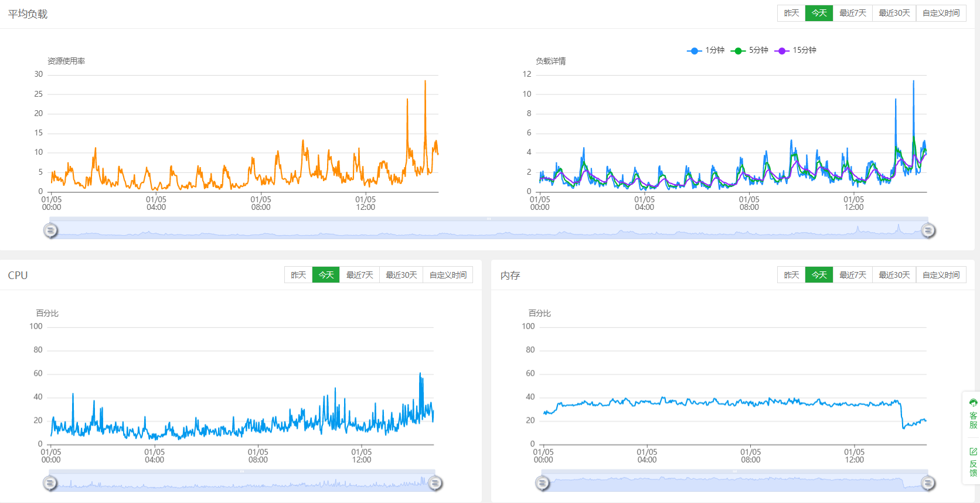
Task: Choose 自定义时间 in CPU panel
Action: pos(448,275)
